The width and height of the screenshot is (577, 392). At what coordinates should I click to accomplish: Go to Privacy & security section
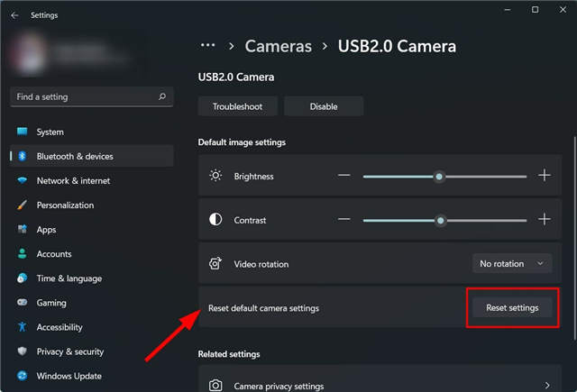point(70,351)
